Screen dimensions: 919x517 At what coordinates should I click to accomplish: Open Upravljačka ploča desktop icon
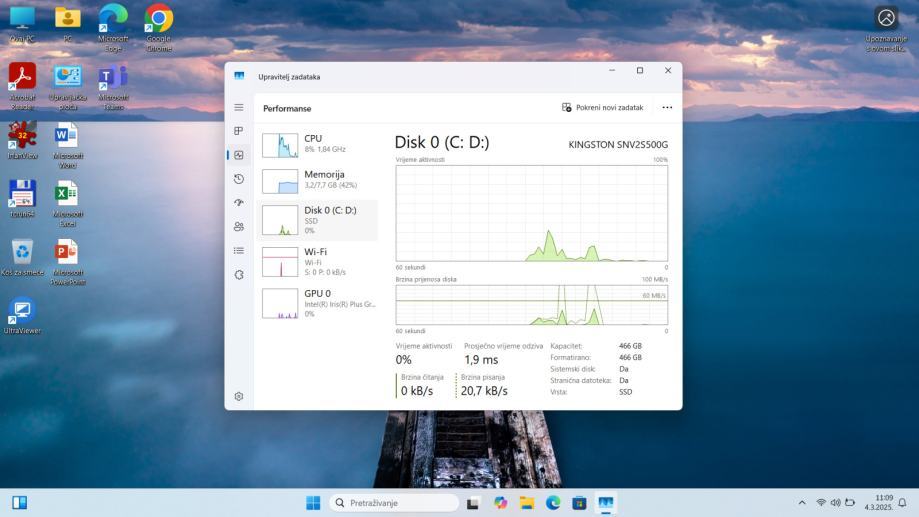67,86
